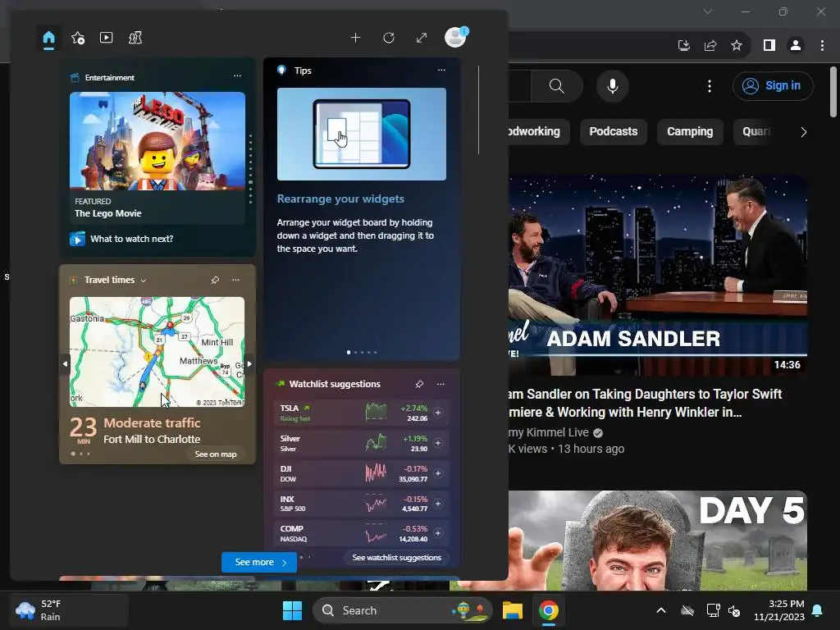
Task: Click YouTube search magnifier button
Action: (557, 85)
